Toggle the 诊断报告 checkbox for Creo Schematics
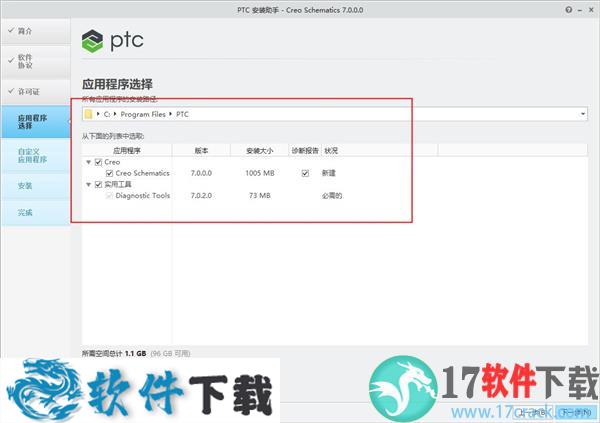This screenshot has height=423, width=600. pos(305,173)
